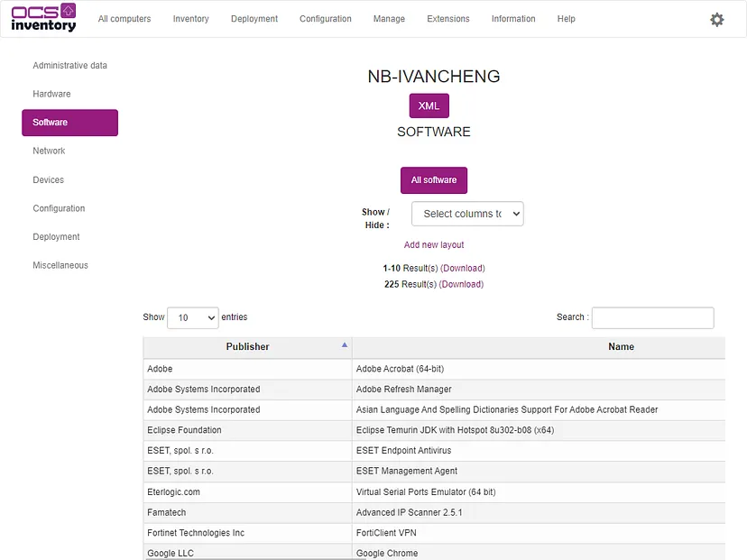The width and height of the screenshot is (747, 560).
Task: Open the Help menu
Action: (566, 19)
